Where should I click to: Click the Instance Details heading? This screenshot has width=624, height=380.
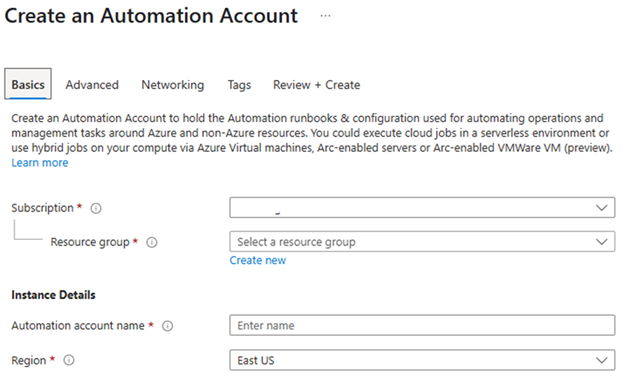[53, 295]
